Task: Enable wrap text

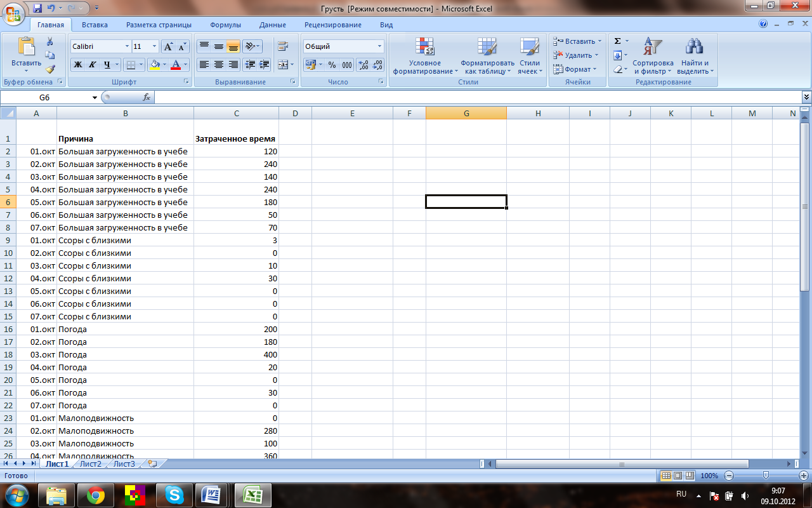Action: (283, 46)
